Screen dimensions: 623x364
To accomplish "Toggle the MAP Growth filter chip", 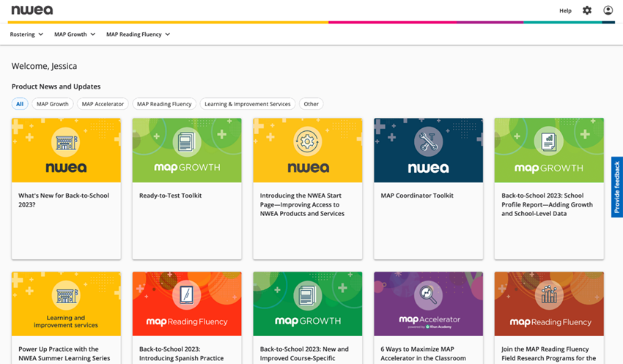I will click(53, 104).
